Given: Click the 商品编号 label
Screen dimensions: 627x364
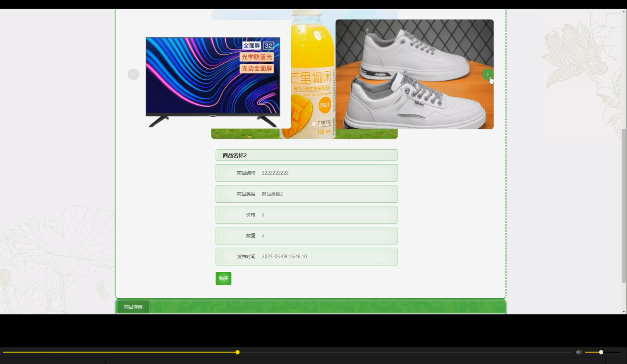Looking at the screenshot, I should pyautogui.click(x=246, y=173).
